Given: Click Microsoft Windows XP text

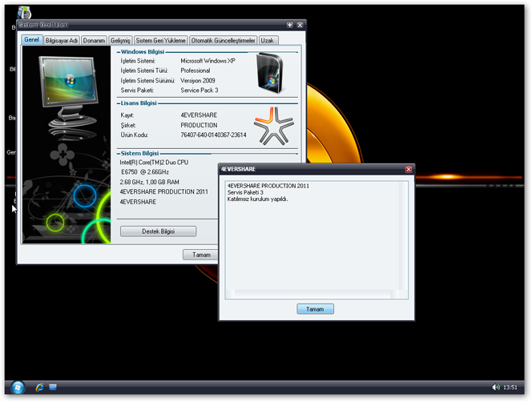Looking at the screenshot, I should tap(208, 61).
